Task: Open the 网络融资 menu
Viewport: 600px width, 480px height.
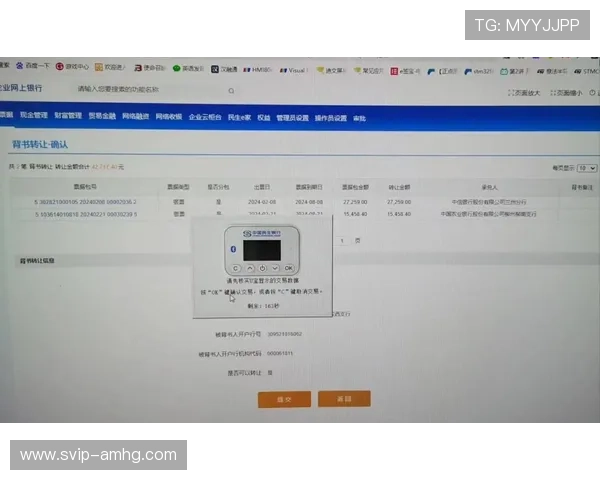Action: (135, 116)
